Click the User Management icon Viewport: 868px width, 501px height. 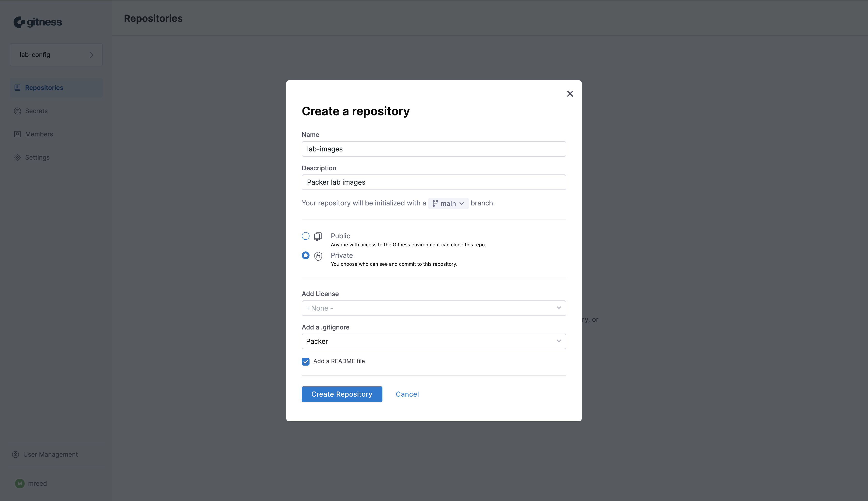click(15, 454)
